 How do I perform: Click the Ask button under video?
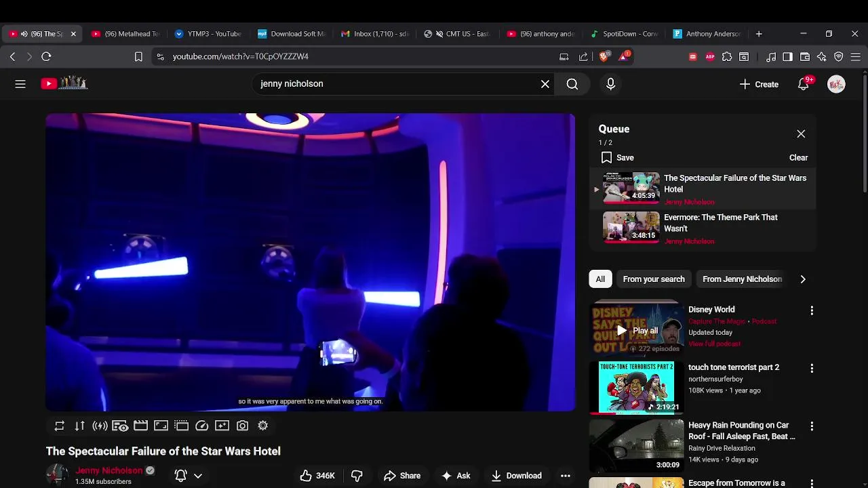pyautogui.click(x=456, y=476)
